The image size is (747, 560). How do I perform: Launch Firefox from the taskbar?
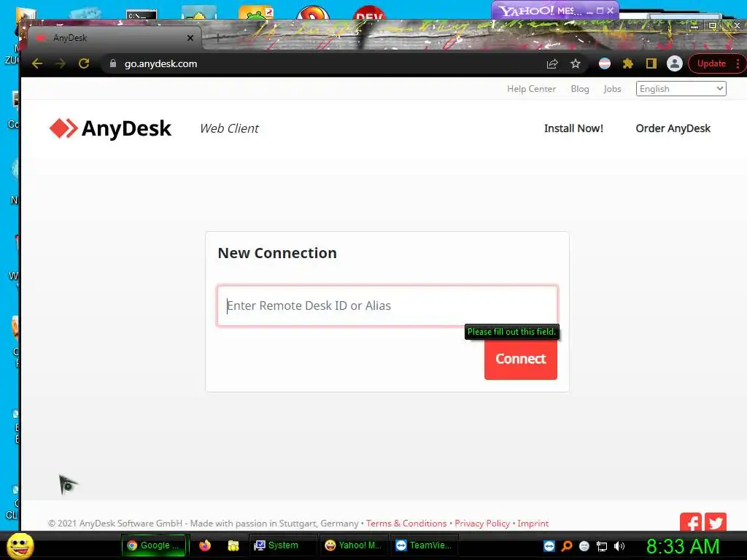pos(205,545)
